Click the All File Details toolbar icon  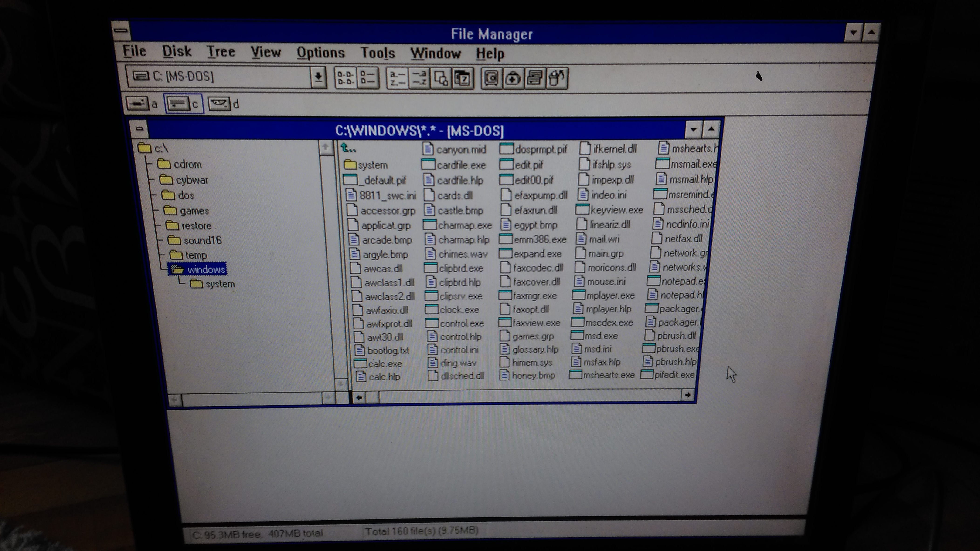pyautogui.click(x=368, y=78)
